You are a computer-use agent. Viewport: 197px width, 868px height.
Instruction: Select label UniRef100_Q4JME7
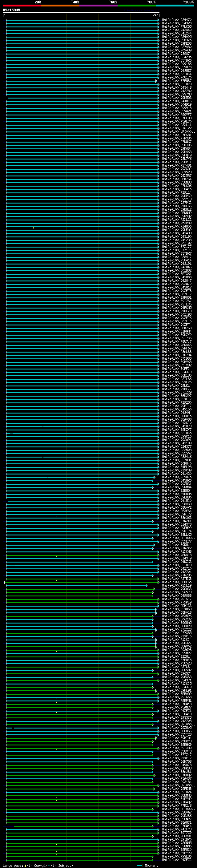click(x=177, y=71)
